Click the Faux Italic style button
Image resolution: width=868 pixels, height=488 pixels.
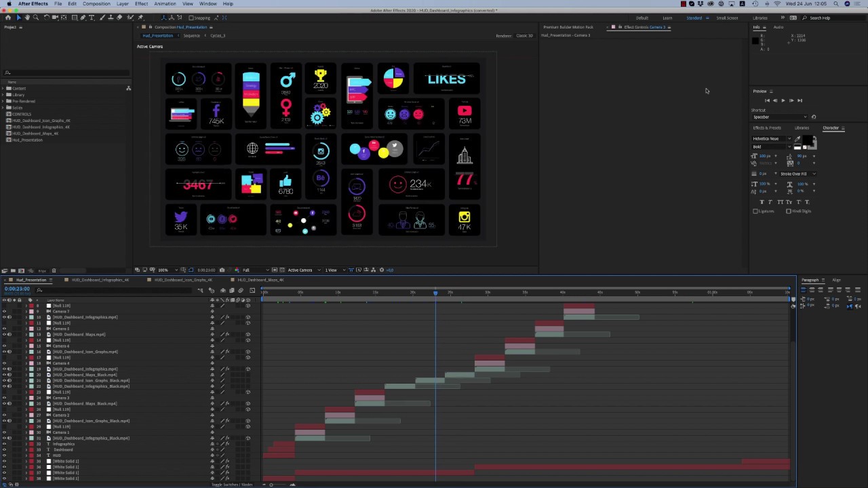[770, 202]
